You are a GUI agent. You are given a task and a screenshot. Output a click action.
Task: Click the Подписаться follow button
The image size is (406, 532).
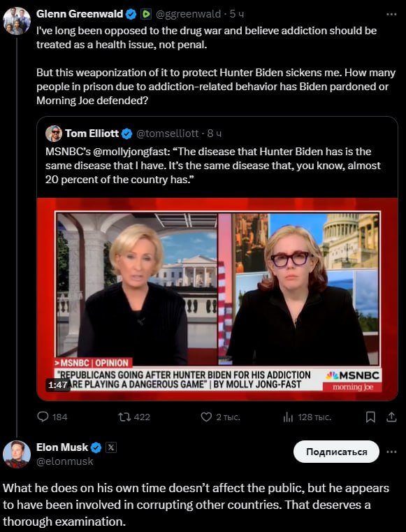coord(336,452)
